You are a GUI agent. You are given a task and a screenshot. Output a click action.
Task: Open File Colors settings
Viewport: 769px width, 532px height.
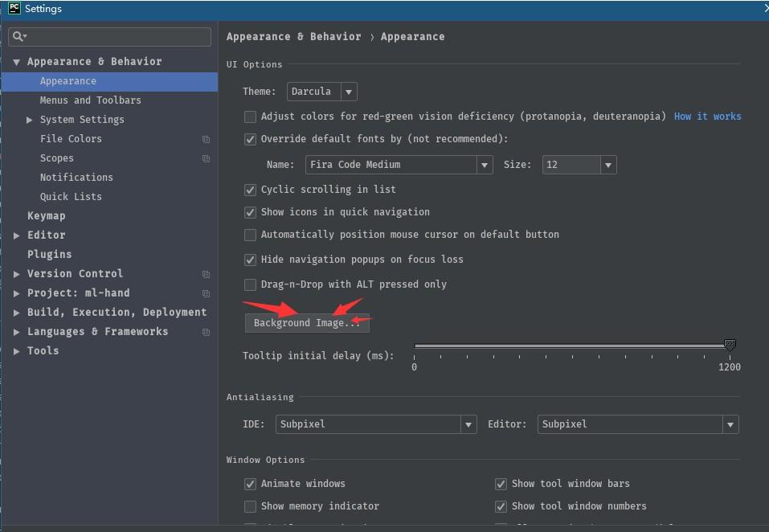(x=71, y=139)
